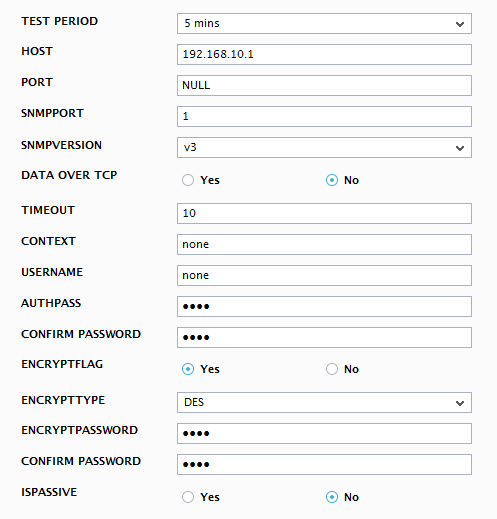This screenshot has width=497, height=519.
Task: Focus Confirm Password field below EncryptPassword
Action: pyautogui.click(x=324, y=464)
